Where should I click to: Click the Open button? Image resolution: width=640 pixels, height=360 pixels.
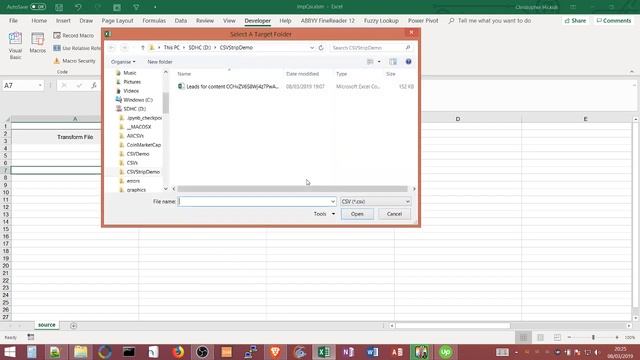tap(357, 214)
